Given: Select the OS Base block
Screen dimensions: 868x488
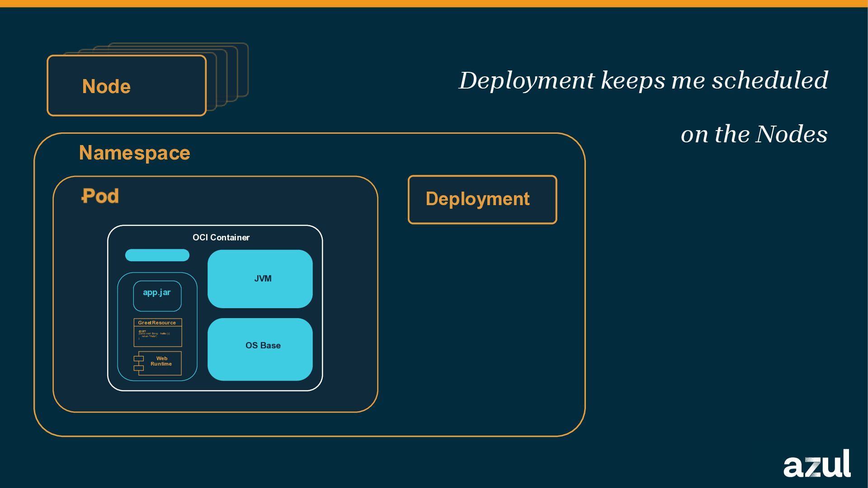Looking at the screenshot, I should (260, 349).
